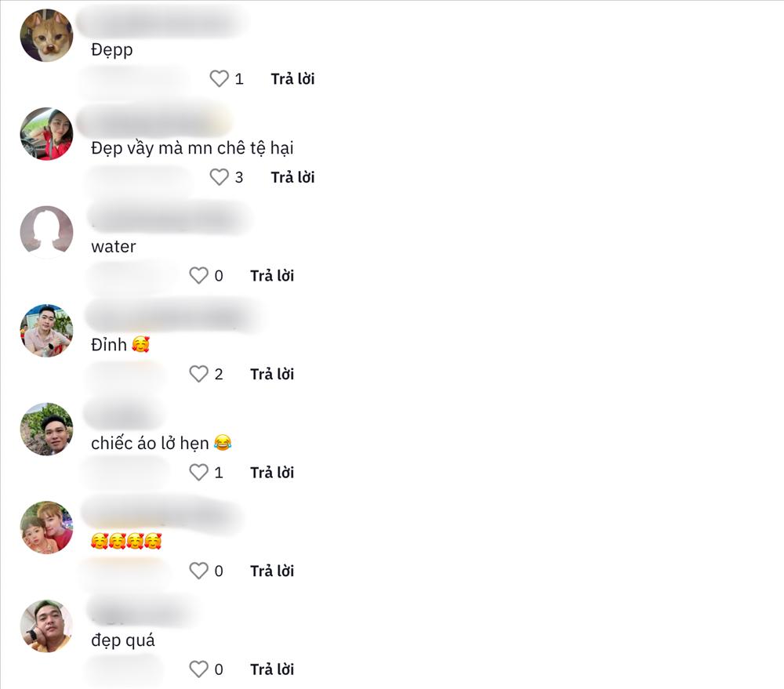Tap heart icon under "water" comment
The width and height of the screenshot is (784, 689).
tap(198, 275)
